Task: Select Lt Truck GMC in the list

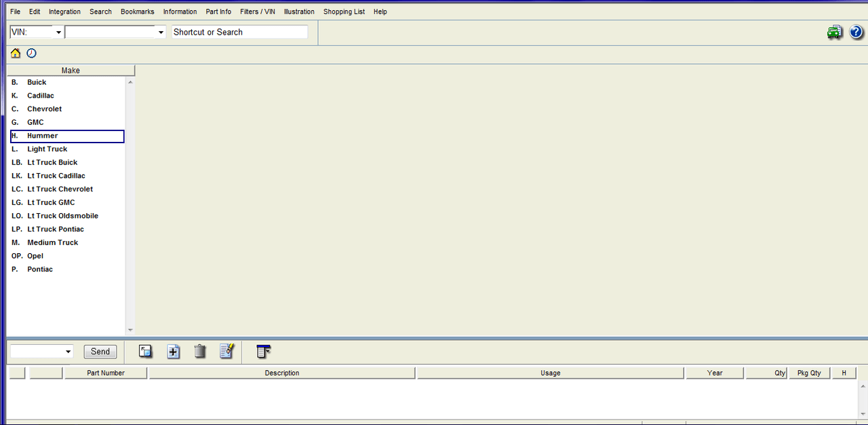Action: (x=66, y=202)
